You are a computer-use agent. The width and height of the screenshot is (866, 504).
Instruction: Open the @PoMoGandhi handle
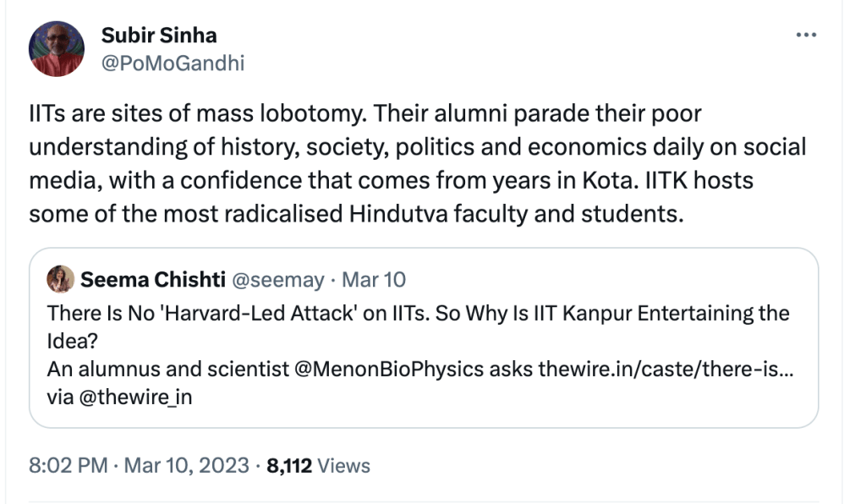coord(173,63)
